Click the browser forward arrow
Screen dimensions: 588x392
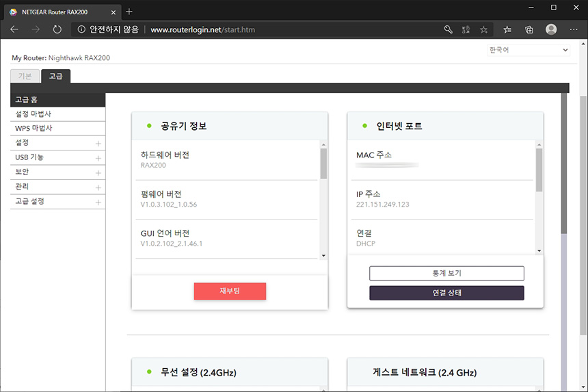pos(36,29)
